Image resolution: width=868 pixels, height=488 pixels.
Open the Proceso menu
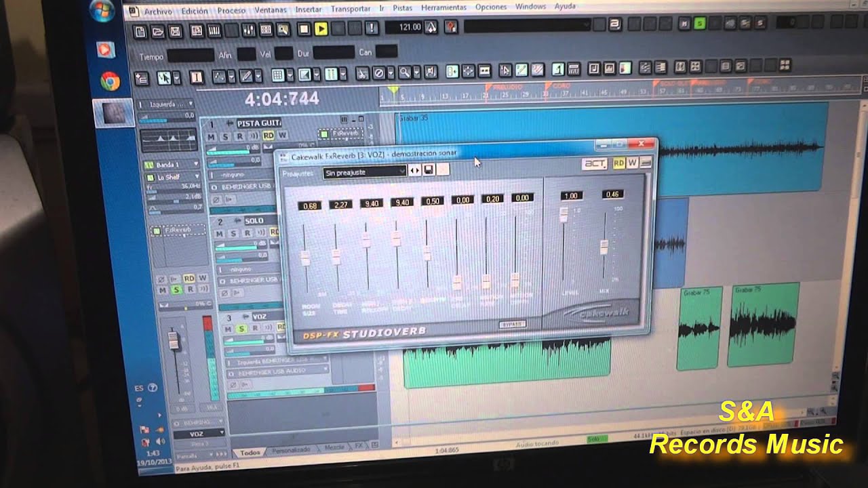pyautogui.click(x=231, y=11)
